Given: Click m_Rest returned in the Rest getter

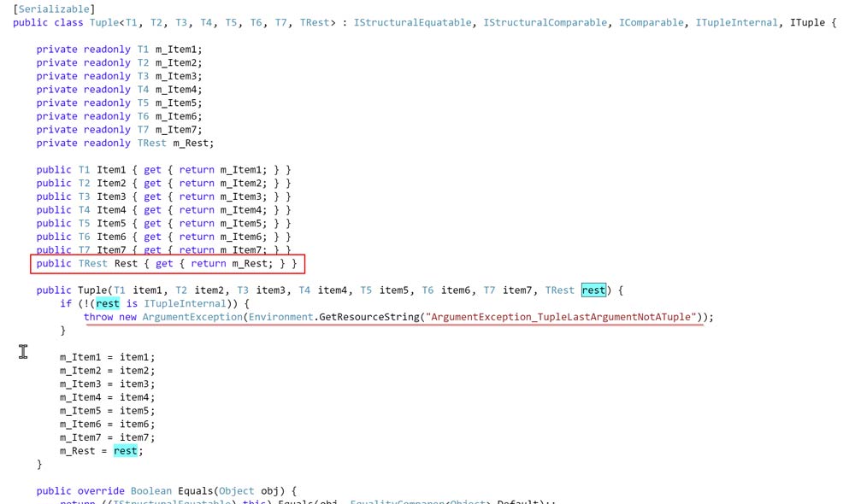Looking at the screenshot, I should click(249, 264).
